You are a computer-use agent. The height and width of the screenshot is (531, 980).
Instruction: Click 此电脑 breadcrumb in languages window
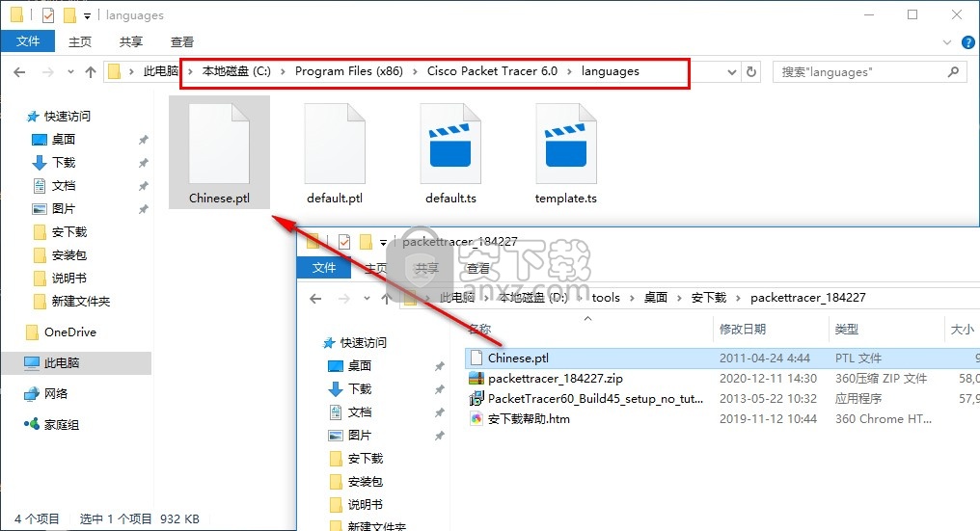161,71
